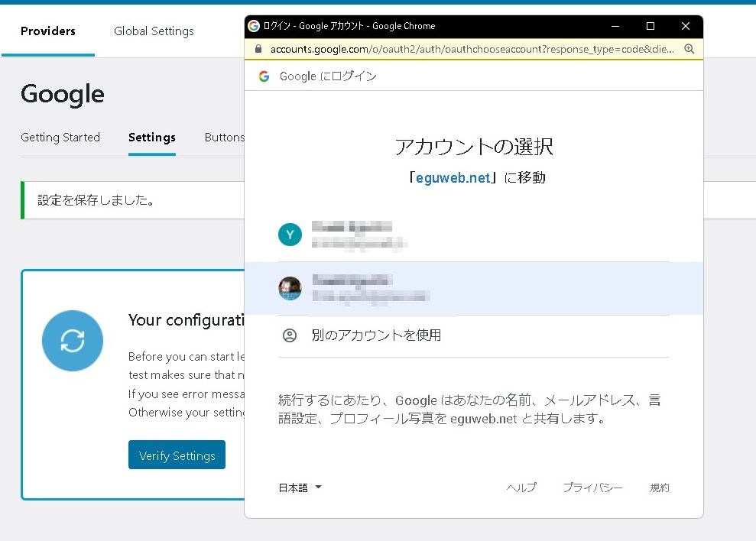Viewport: 756px width, 541px height.
Task: Click the Chrome icon in popup title bar
Action: click(x=254, y=26)
